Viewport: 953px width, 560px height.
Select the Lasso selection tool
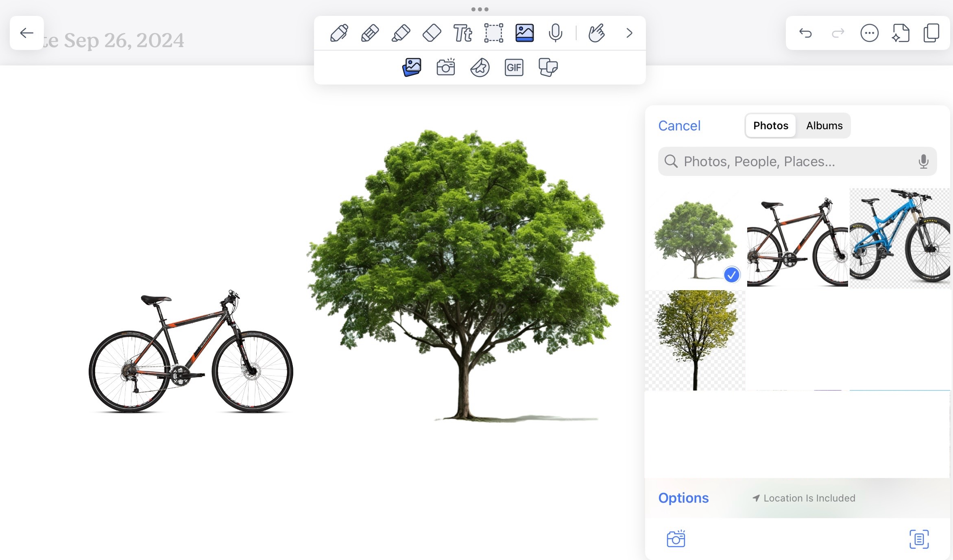(494, 33)
